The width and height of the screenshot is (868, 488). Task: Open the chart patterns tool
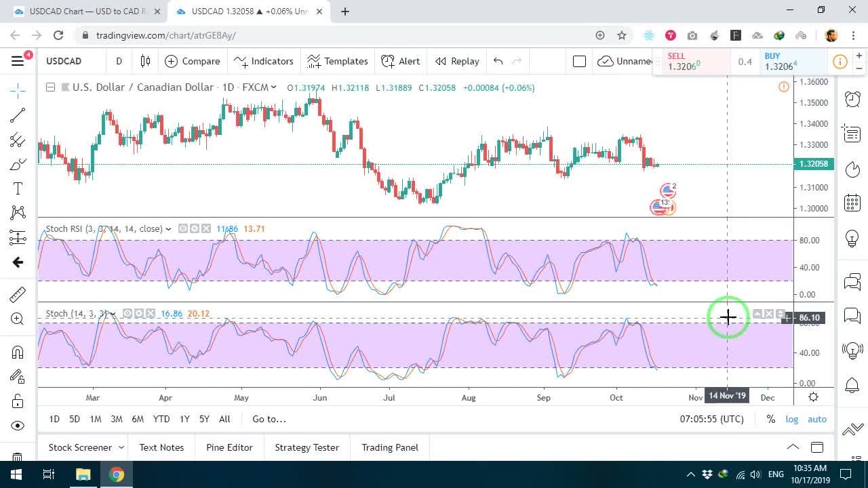18,213
